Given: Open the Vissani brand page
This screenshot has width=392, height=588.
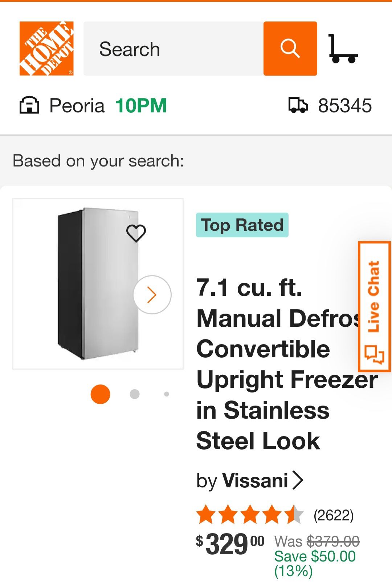Looking at the screenshot, I should tap(255, 480).
